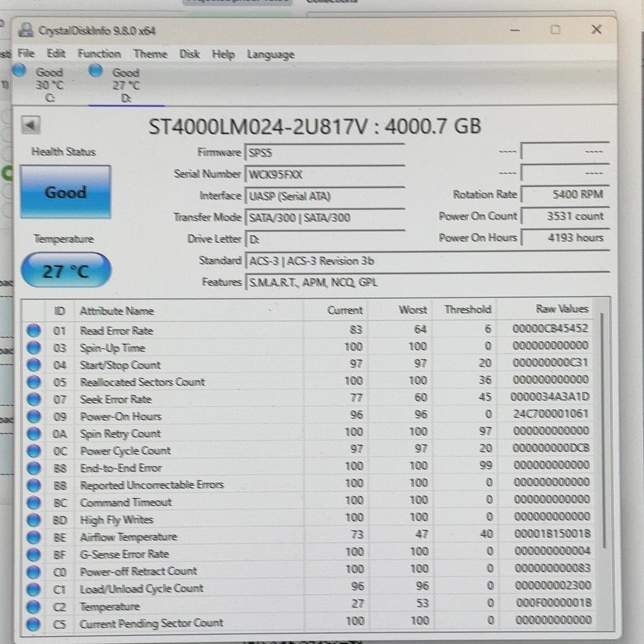Click status dot for High Fly Writes

point(33,520)
